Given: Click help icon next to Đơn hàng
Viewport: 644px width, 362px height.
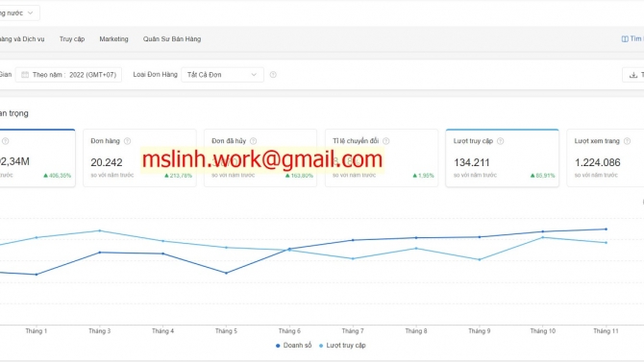Looking at the screenshot, I should [127, 141].
